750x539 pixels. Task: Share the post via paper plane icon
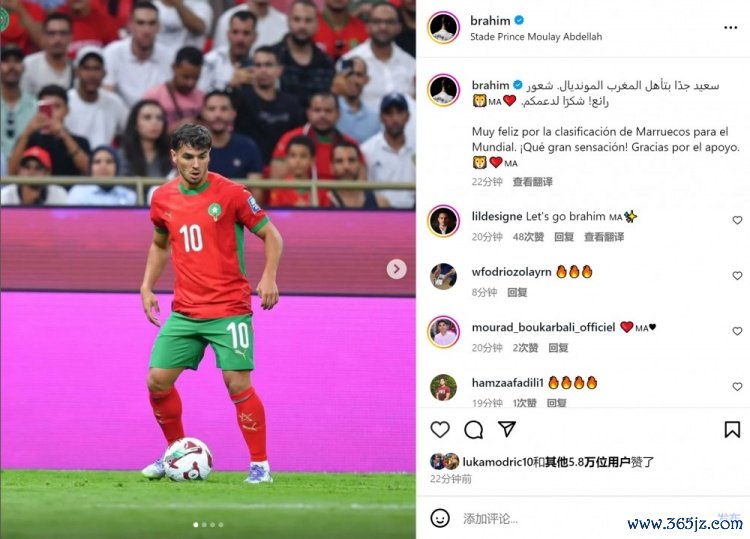(507, 429)
